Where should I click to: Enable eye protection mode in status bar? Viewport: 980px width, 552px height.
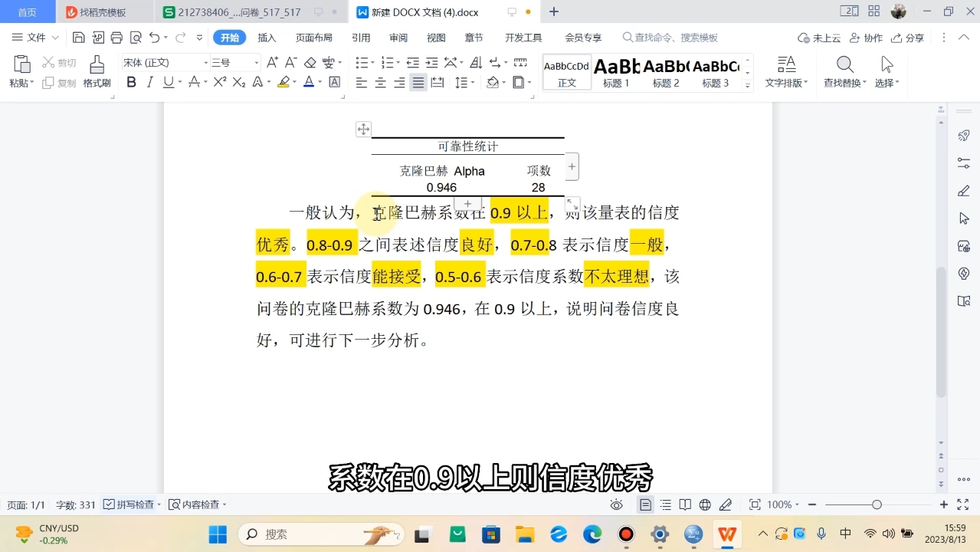pyautogui.click(x=617, y=504)
